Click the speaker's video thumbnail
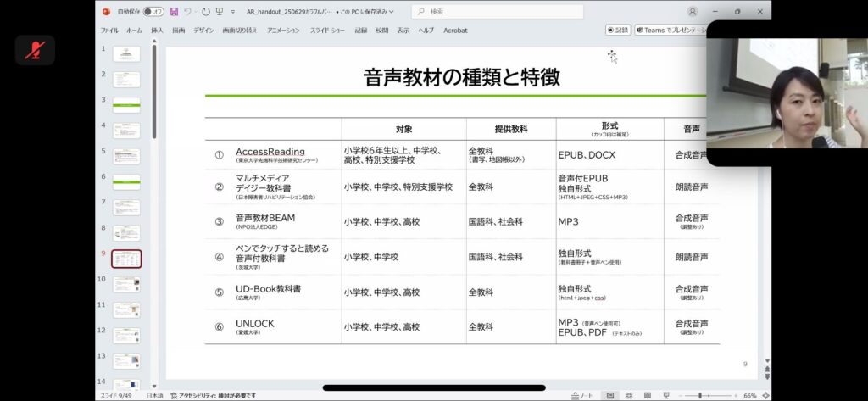Screen dimensions: 868x401 [x=787, y=93]
